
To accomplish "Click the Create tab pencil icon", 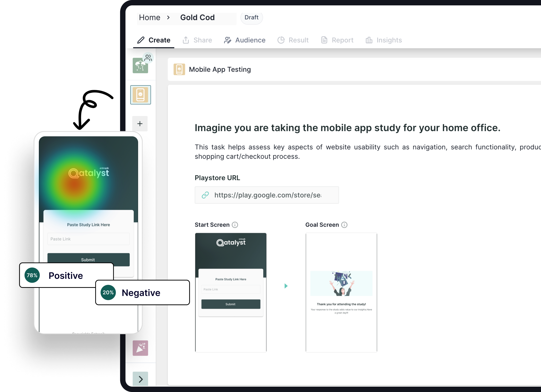I will (x=141, y=40).
